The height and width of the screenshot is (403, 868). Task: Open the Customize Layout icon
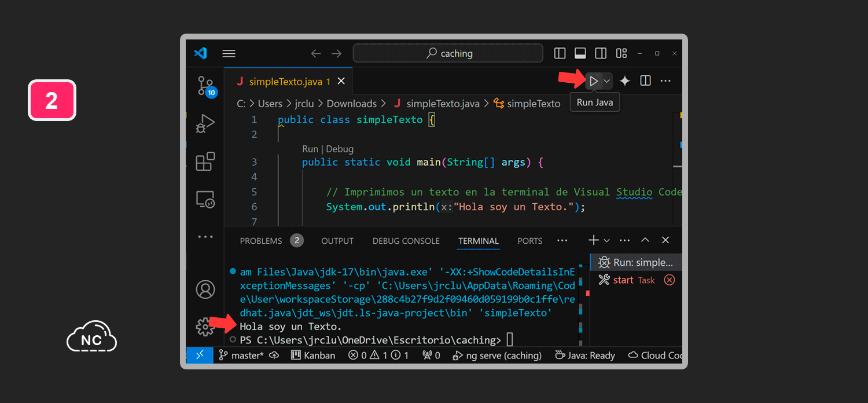(x=621, y=53)
